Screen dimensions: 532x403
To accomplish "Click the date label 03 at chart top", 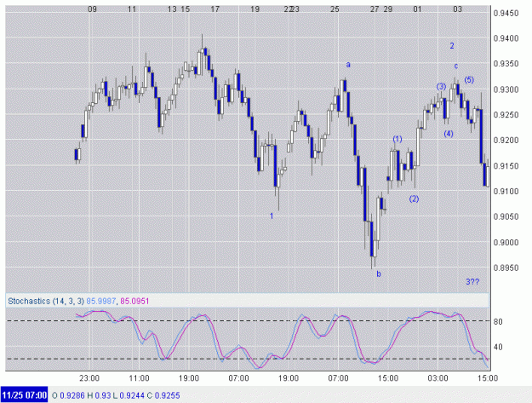I will [458, 9].
